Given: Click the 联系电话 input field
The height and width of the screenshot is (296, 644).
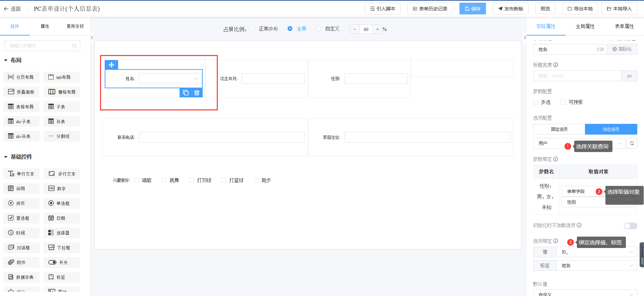Looking at the screenshot, I should [222, 137].
